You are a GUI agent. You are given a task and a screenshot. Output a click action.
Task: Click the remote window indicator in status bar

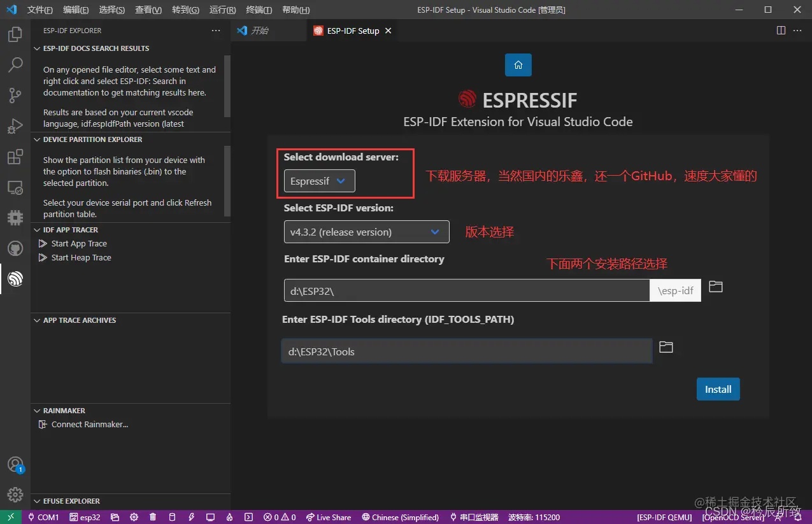11,517
